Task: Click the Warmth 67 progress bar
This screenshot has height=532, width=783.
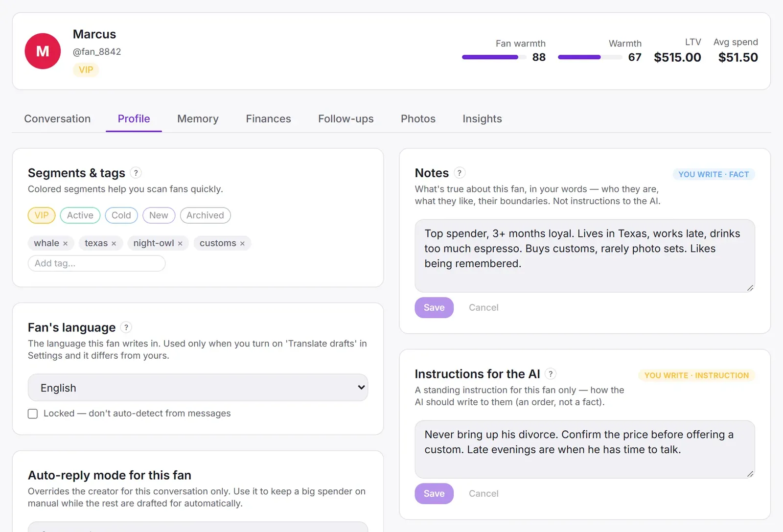Action: (590, 57)
